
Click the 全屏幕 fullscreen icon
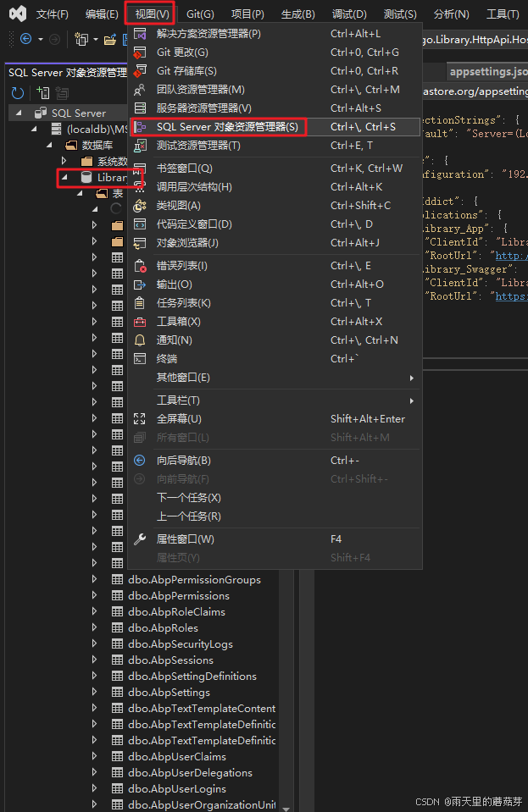point(140,419)
